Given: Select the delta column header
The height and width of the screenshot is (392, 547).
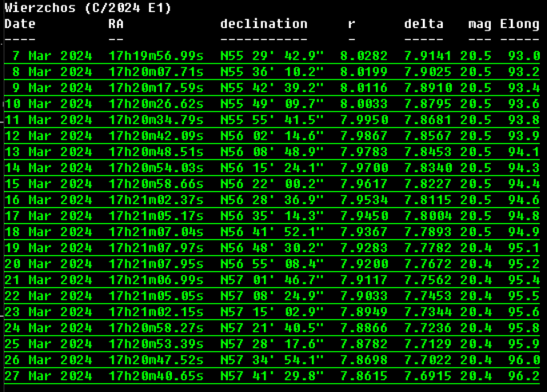Looking at the screenshot, I should pos(424,24).
